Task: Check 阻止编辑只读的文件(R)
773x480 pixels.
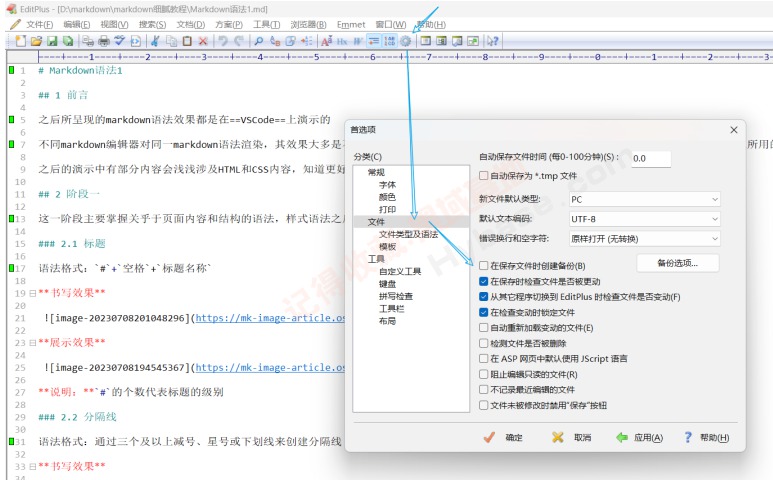Action: point(484,374)
